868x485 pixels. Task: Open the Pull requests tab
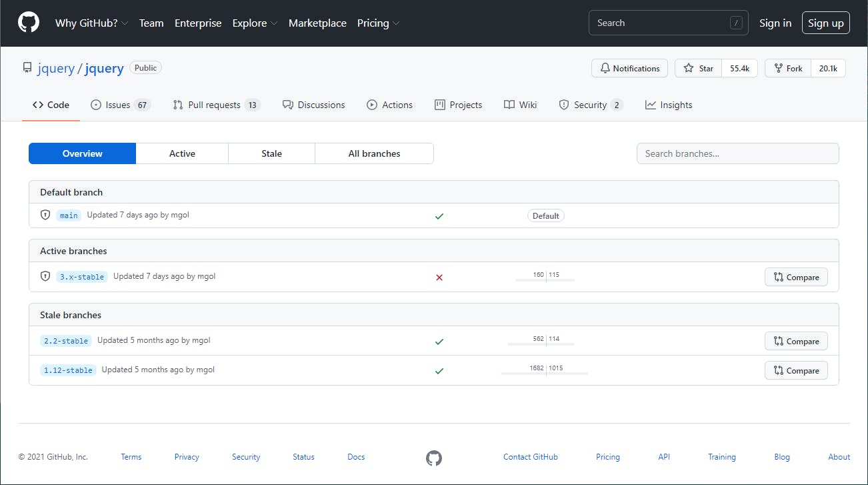click(x=216, y=105)
